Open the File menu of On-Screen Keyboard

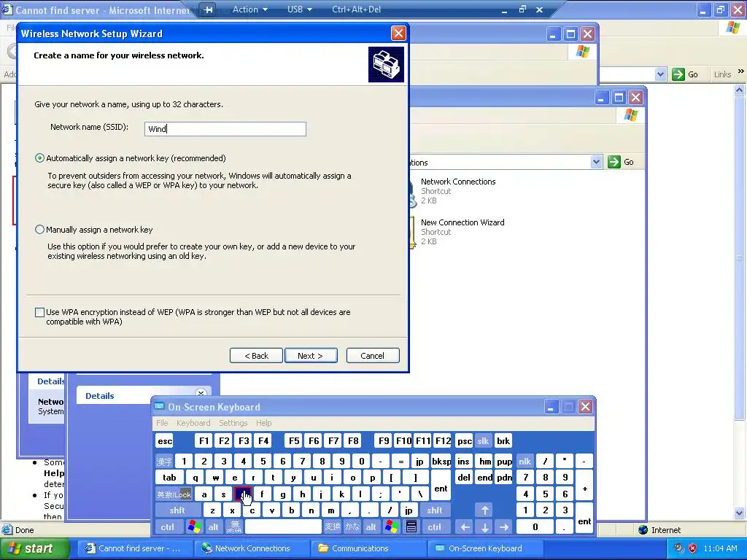(162, 423)
